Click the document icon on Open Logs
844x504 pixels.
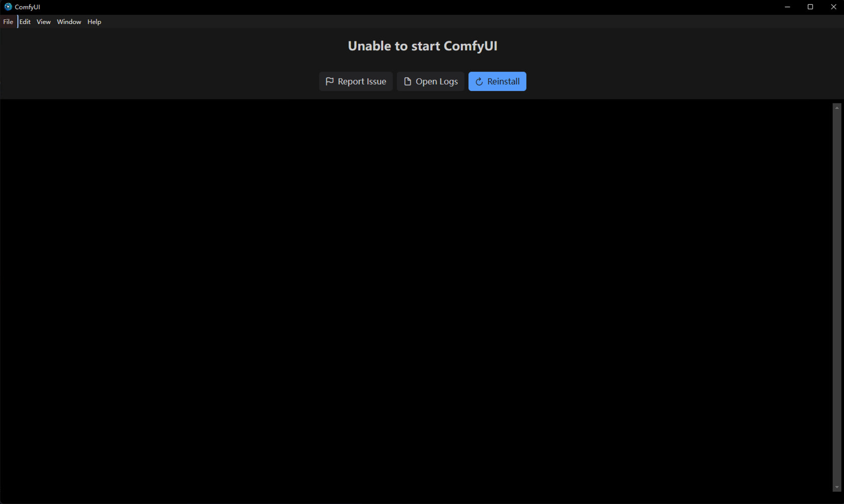coord(408,81)
